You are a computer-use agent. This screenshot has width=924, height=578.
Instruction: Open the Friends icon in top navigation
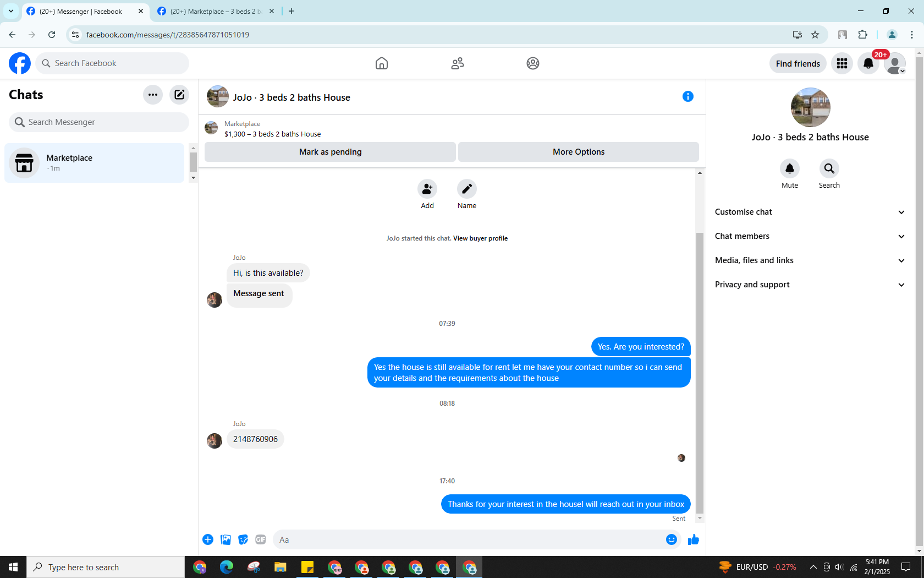pos(458,63)
